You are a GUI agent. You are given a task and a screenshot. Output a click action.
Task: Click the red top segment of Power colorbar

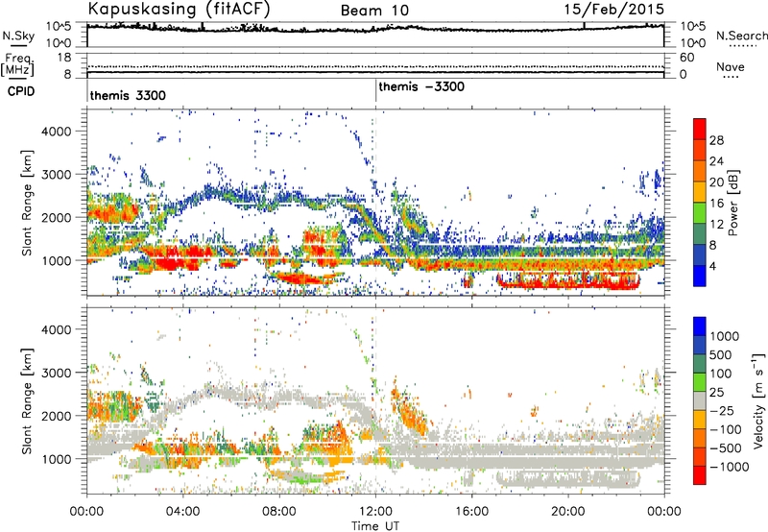pyautogui.click(x=700, y=129)
